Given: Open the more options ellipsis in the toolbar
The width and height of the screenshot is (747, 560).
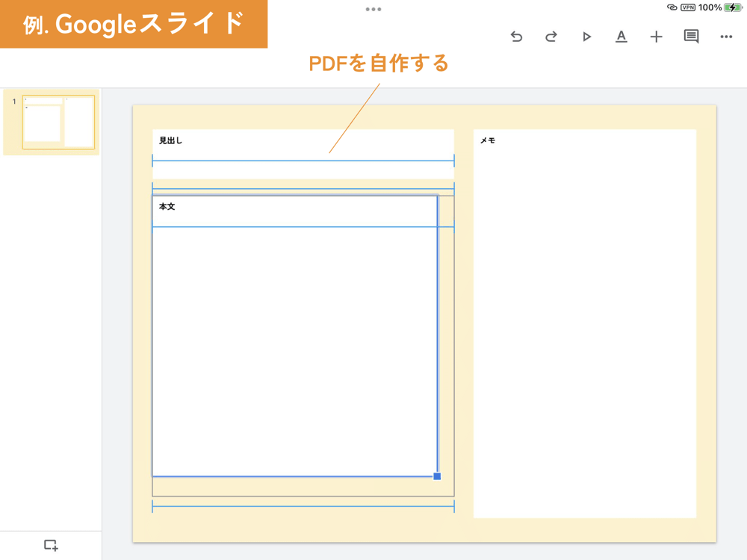Looking at the screenshot, I should (726, 37).
